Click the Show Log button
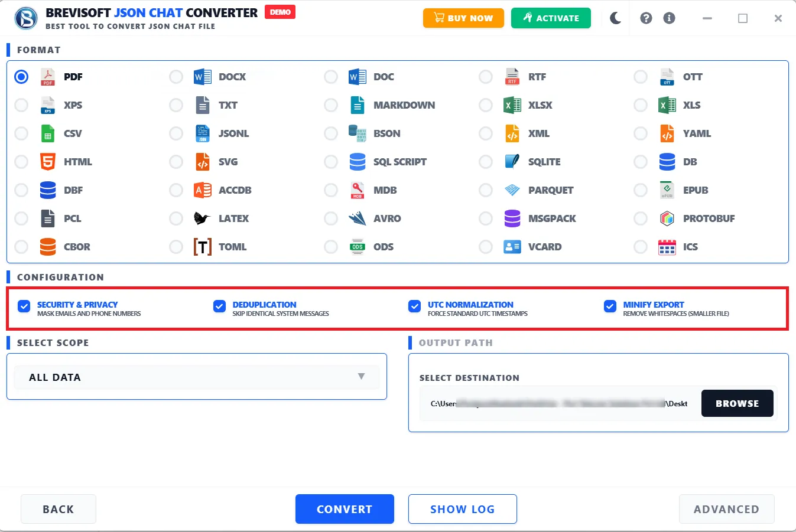The height and width of the screenshot is (532, 796). tap(463, 509)
